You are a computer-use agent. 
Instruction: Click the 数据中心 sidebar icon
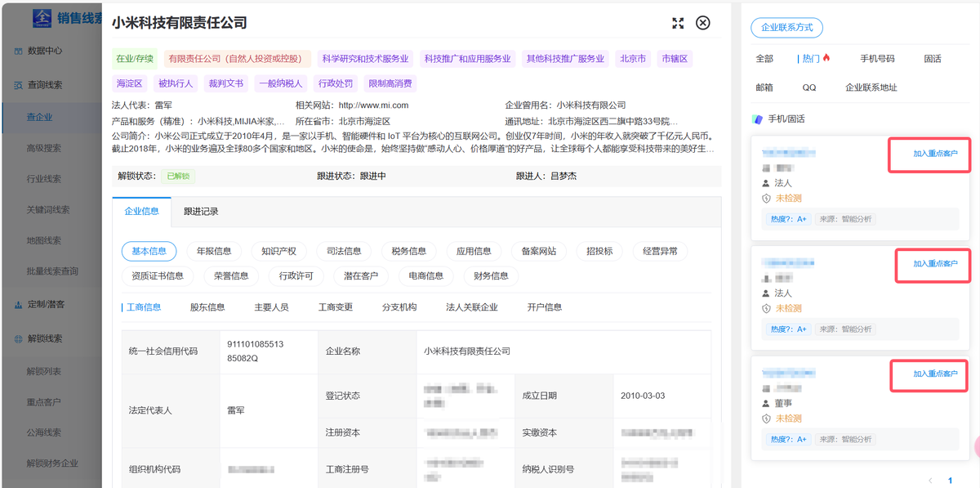19,51
